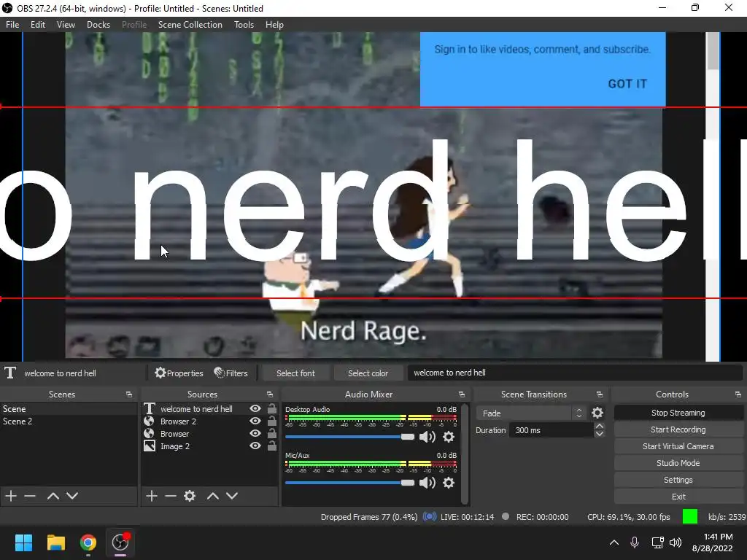Adjust the Mic/Aux volume slider
Viewport: 747px width, 560px height.
[x=349, y=483]
